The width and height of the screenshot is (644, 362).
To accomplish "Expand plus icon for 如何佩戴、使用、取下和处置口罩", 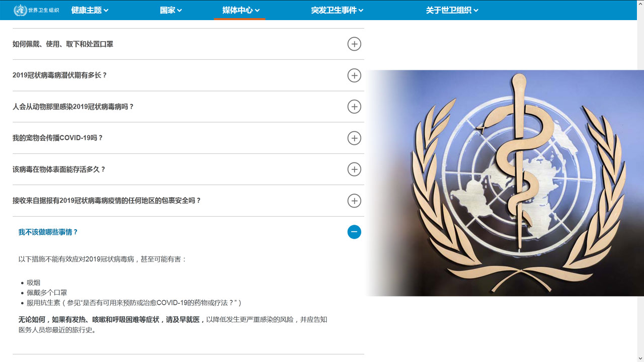I will point(354,44).
